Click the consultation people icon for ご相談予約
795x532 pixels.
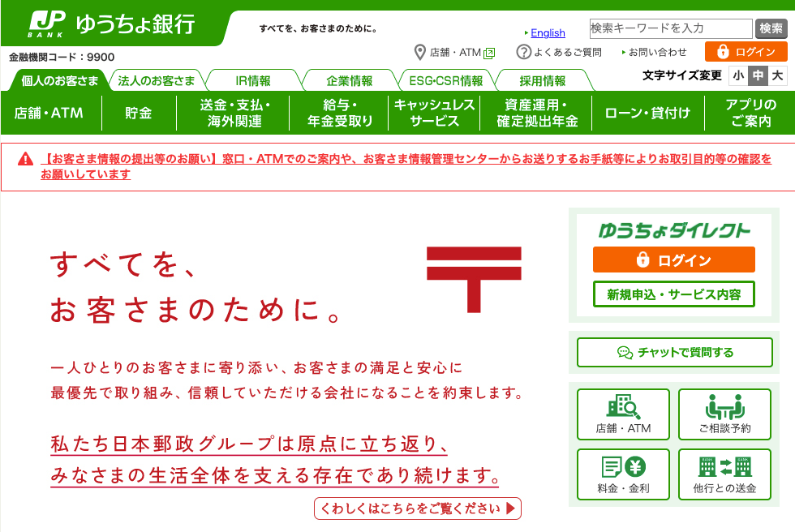pos(724,406)
